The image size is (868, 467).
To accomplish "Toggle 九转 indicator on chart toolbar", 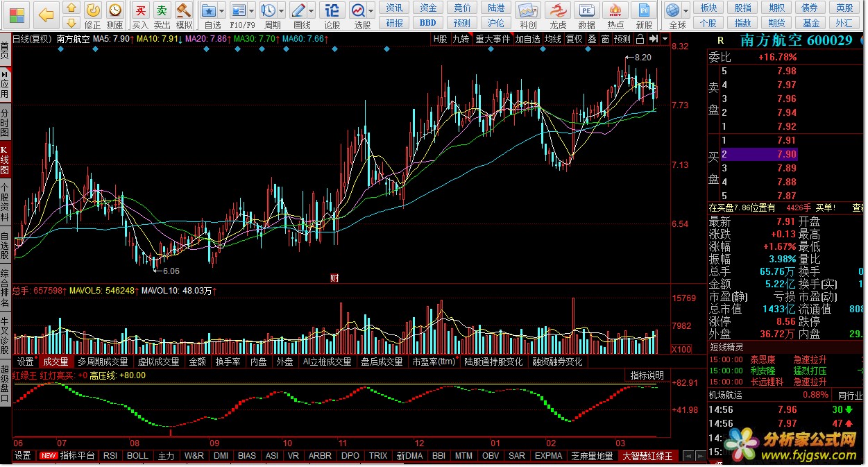I will coord(461,40).
